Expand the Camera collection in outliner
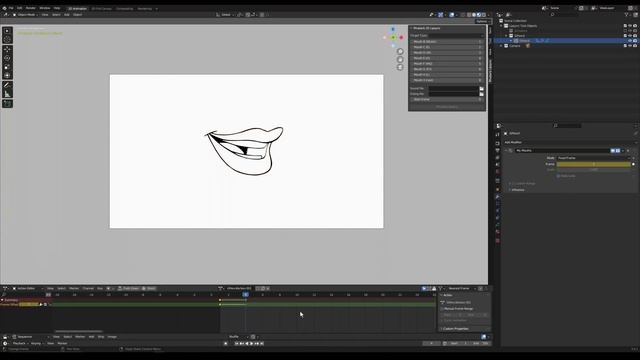Image resolution: width=640 pixels, height=360 pixels. 502,46
